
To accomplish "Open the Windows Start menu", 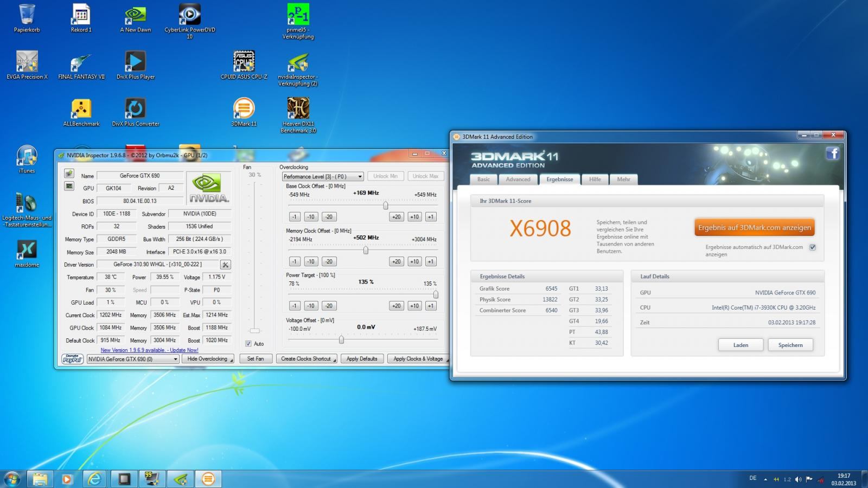I will click(12, 479).
